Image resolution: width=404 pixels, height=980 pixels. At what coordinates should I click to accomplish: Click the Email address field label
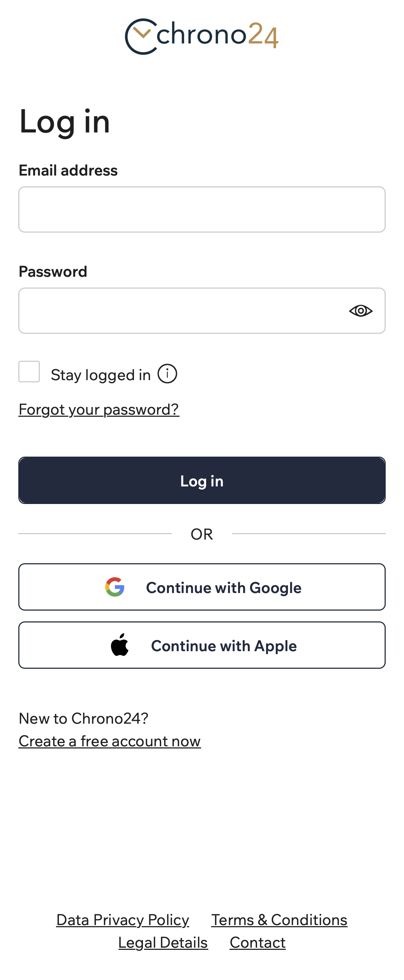click(x=68, y=171)
